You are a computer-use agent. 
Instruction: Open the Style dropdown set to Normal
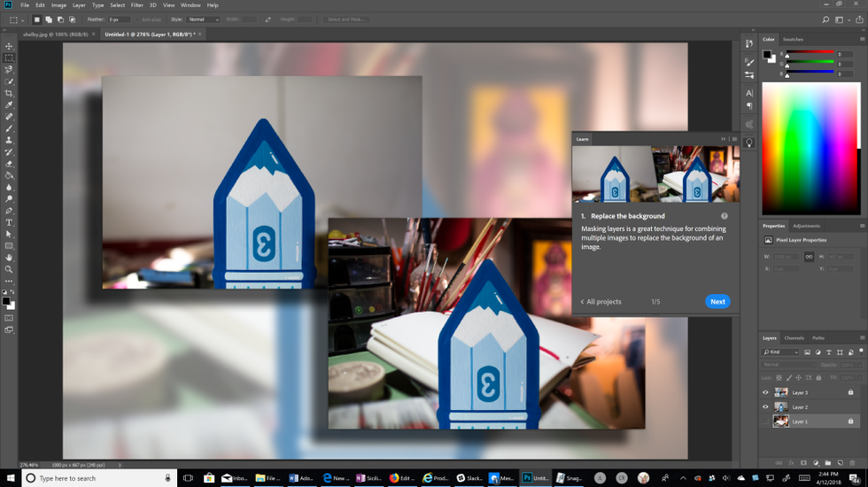click(203, 19)
